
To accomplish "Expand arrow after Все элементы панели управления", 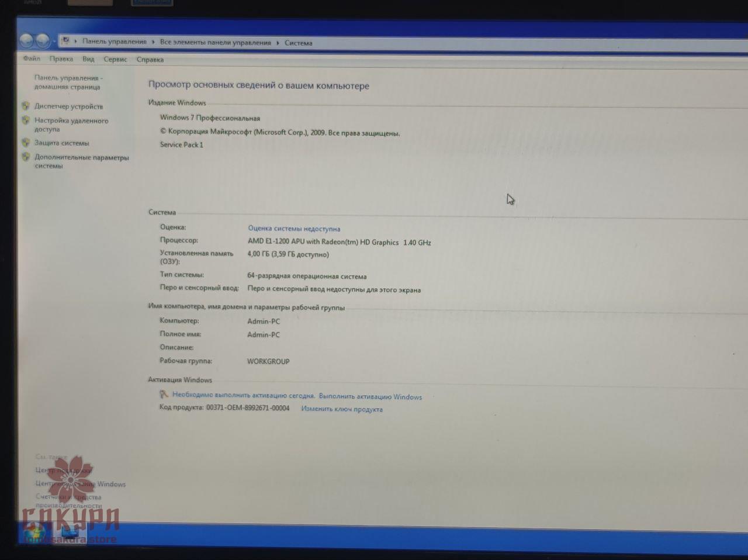I will [278, 43].
